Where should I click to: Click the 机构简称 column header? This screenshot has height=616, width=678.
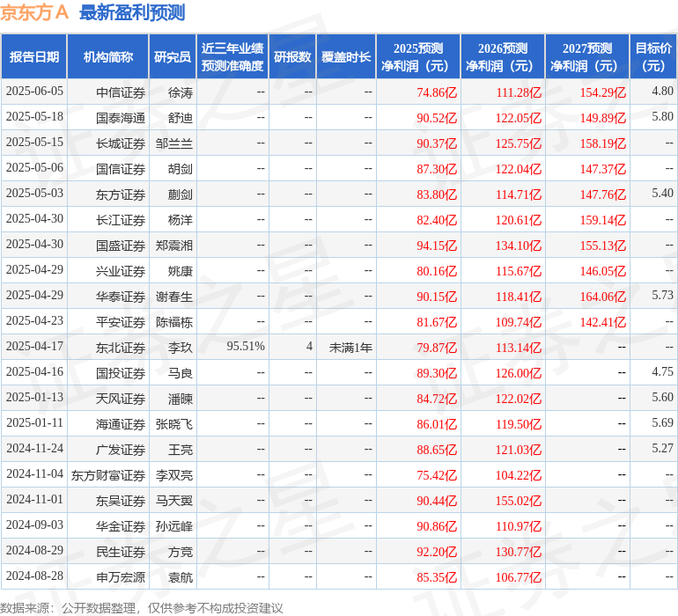coord(108,56)
